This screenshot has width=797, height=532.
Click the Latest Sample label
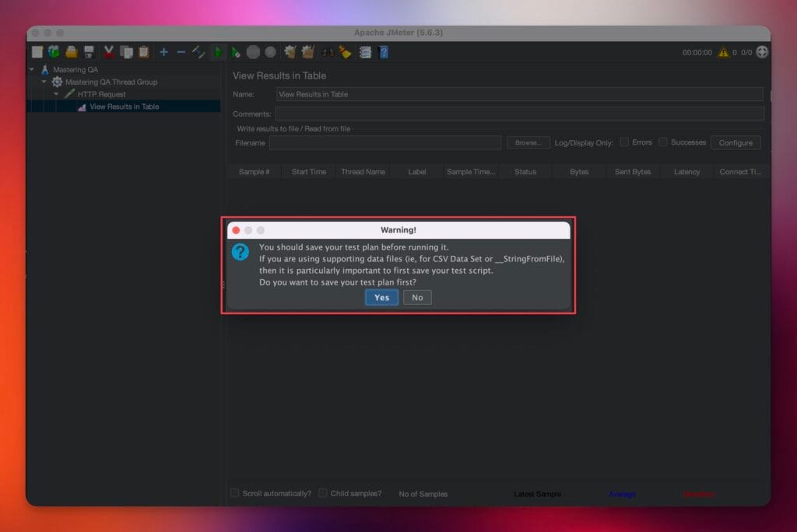coord(537,494)
